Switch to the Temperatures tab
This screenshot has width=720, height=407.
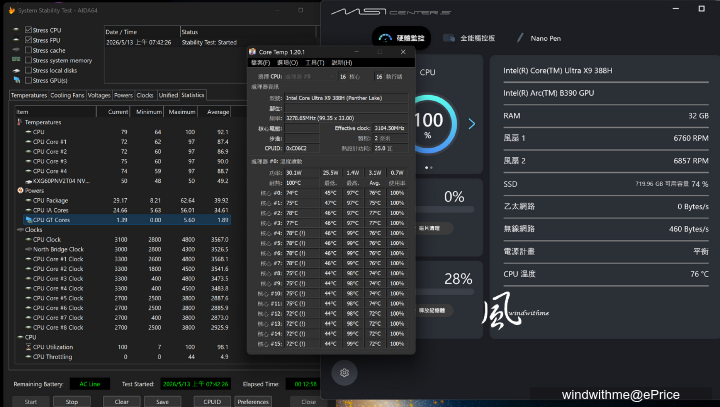tap(28, 96)
